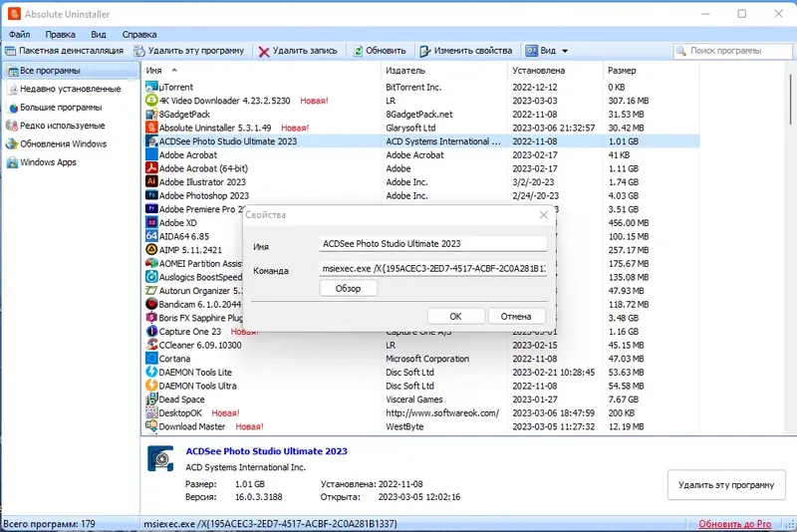
Task: Sort by Размер column header
Action: pos(652,71)
